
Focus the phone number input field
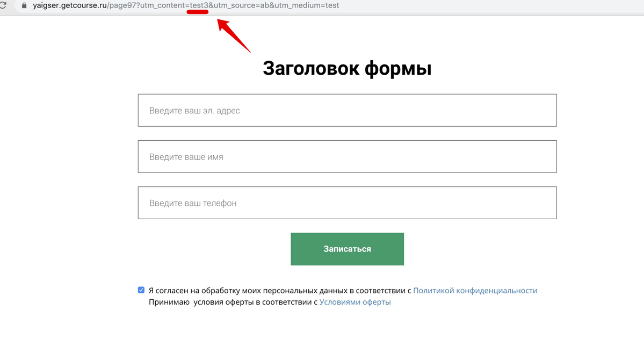(x=347, y=203)
